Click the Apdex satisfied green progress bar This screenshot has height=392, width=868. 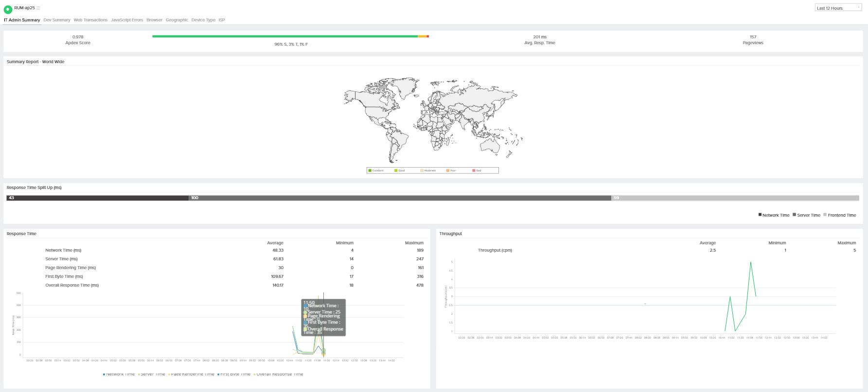click(285, 36)
